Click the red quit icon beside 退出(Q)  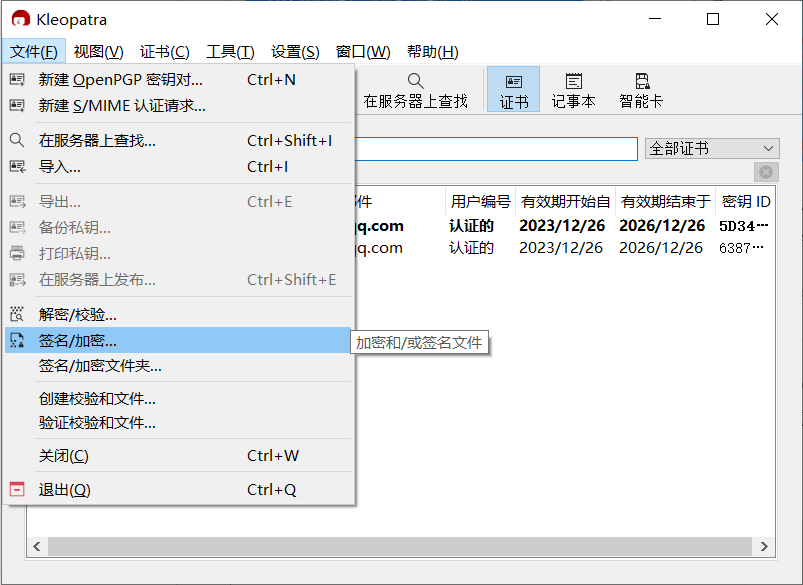(x=17, y=489)
